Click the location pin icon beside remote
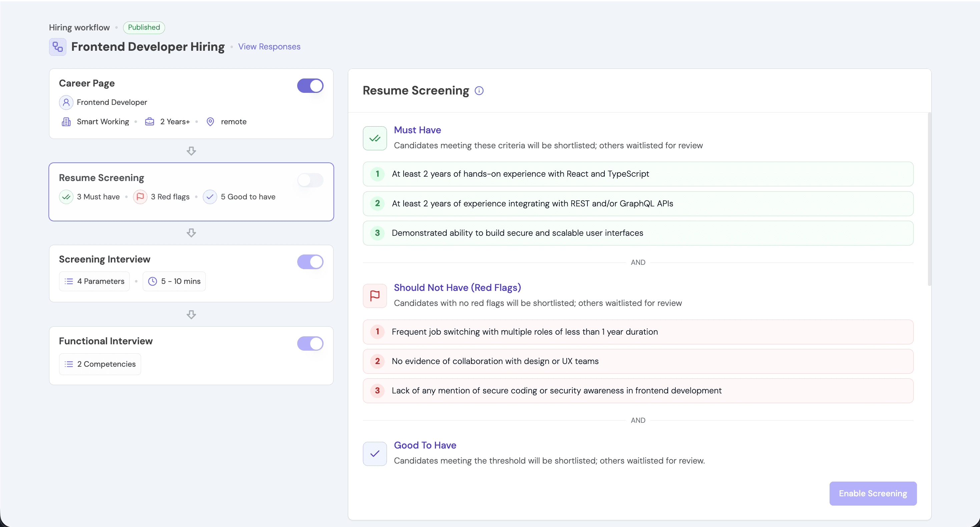Screen dimensions: 980x527 (x=210, y=122)
